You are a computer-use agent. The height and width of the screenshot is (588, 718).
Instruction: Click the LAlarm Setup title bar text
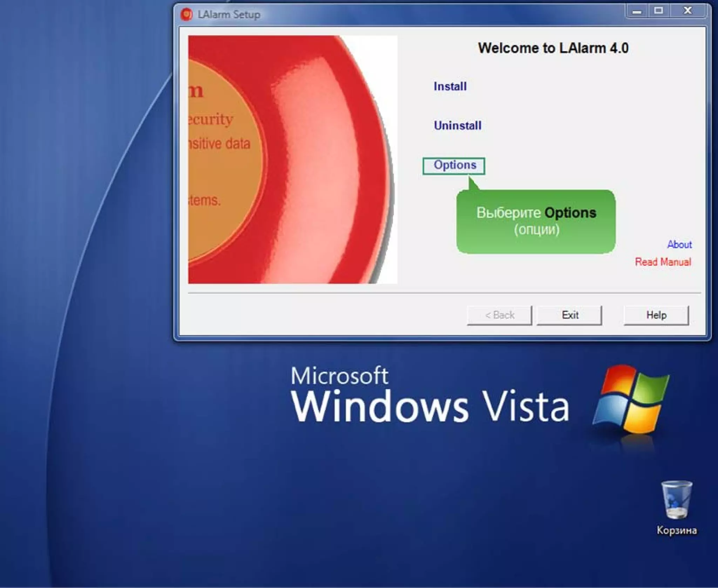pyautogui.click(x=229, y=15)
